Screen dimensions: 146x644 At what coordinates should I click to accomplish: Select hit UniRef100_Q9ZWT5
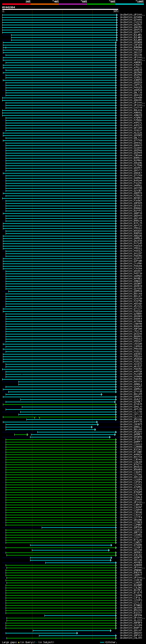tap(131, 557)
